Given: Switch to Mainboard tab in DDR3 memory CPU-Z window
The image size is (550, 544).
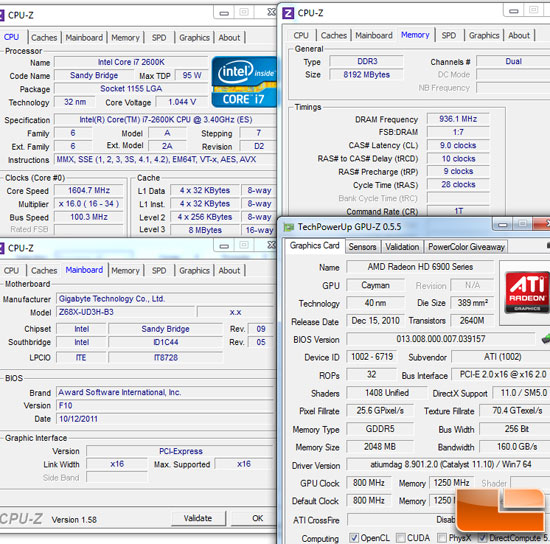Looking at the screenshot, I should coord(374,35).
